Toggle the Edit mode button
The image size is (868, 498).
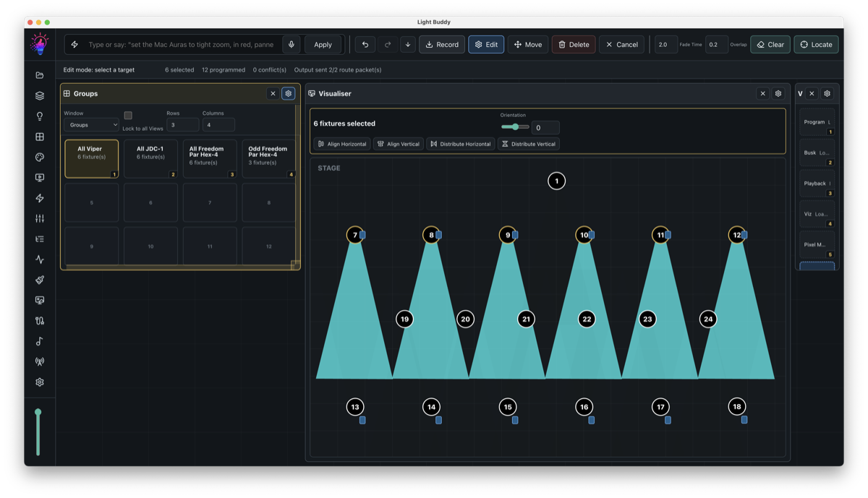click(486, 44)
